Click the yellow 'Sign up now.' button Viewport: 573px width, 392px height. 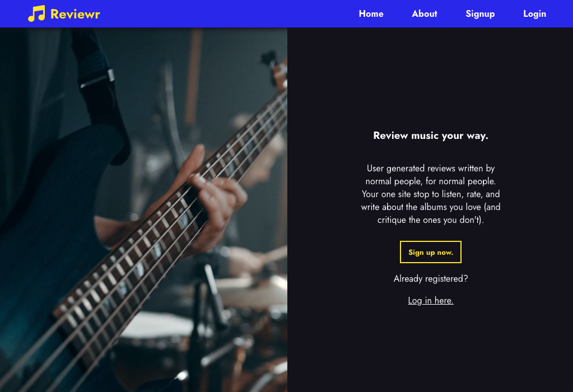click(431, 252)
